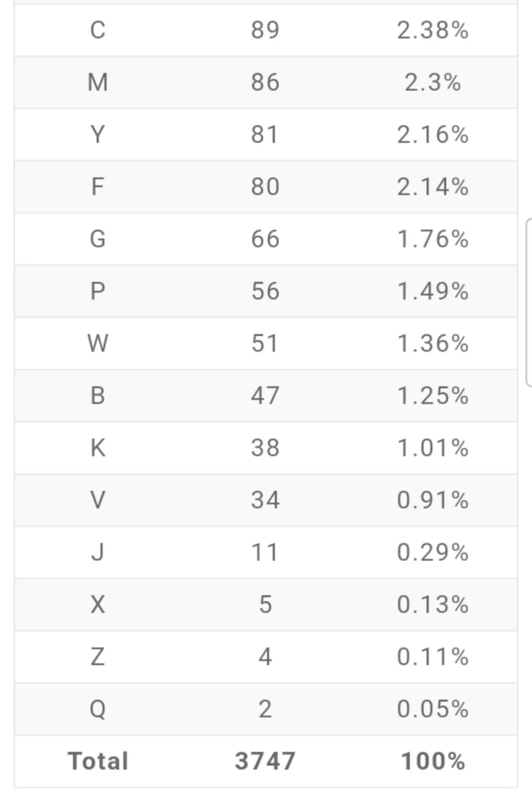
Task: Click count 80 in row F
Action: tap(265, 187)
